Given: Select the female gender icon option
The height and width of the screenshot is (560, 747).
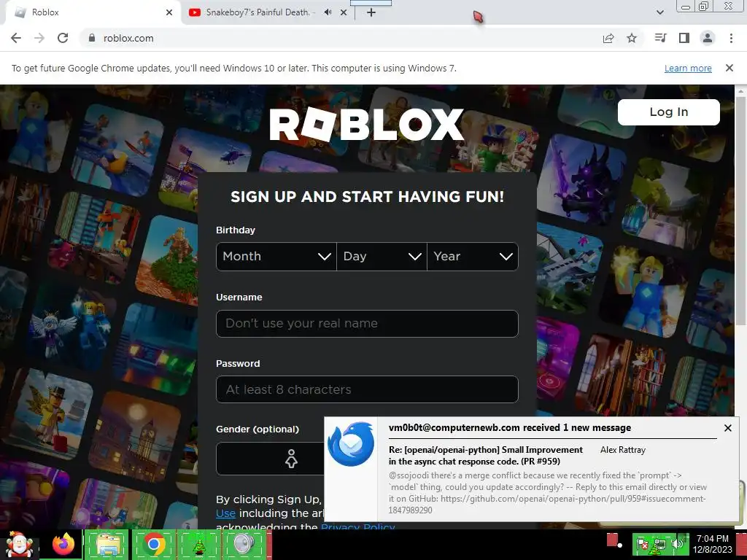Looking at the screenshot, I should coord(291,459).
